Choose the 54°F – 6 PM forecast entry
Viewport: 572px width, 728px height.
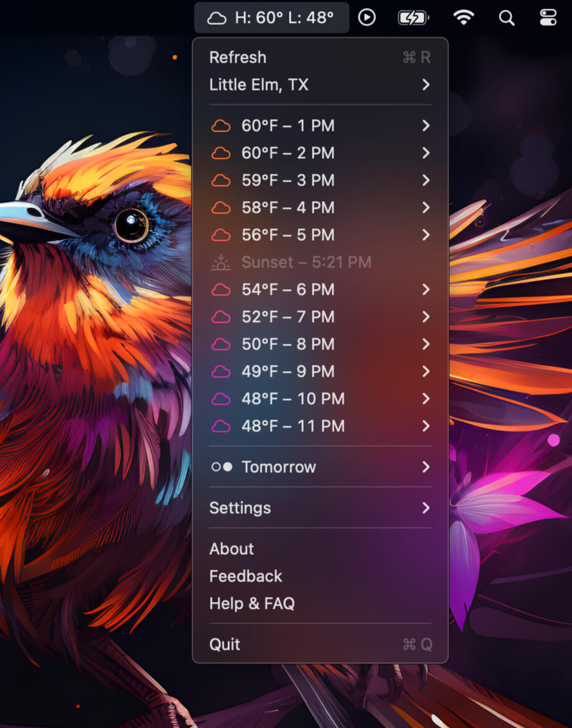[288, 290]
